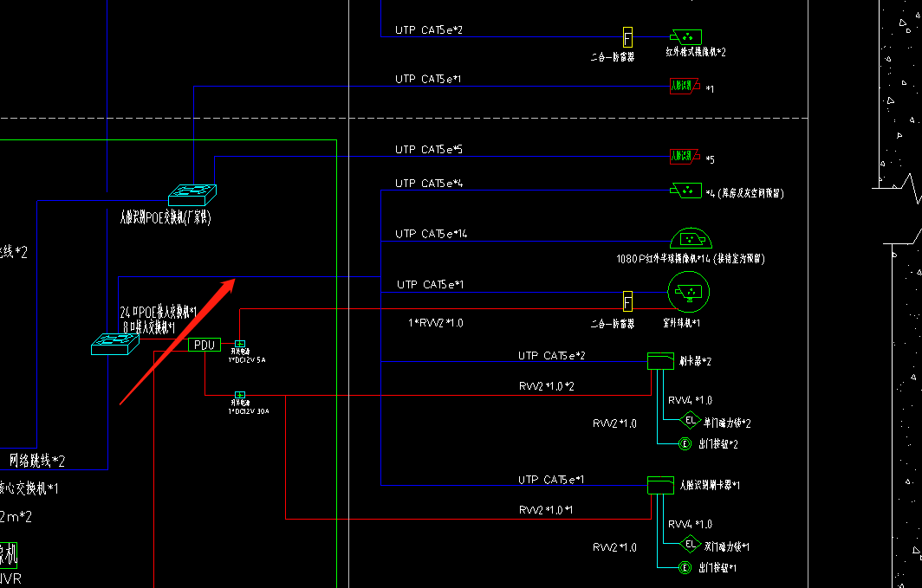The image size is (922, 588).
Task: Select the UTP CAT5e*14 cable label
Action: pyautogui.click(x=431, y=234)
